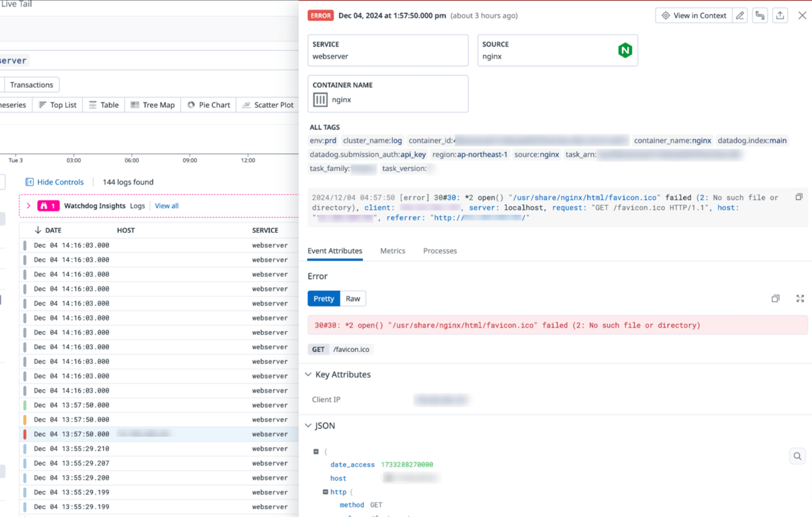The height and width of the screenshot is (517, 812).
Task: Click the Hide Controls panel icon
Action: 29,182
